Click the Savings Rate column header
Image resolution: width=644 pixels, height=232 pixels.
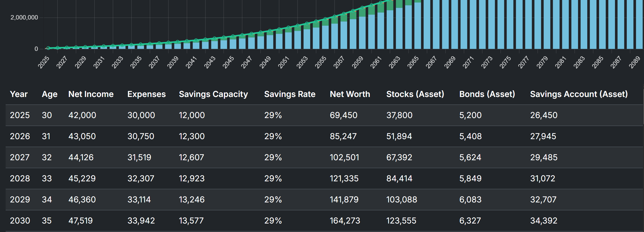290,94
